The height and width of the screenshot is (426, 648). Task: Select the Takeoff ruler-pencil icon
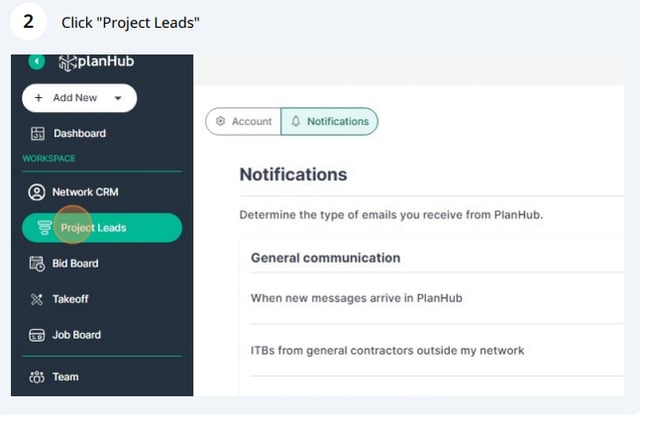[x=37, y=299]
